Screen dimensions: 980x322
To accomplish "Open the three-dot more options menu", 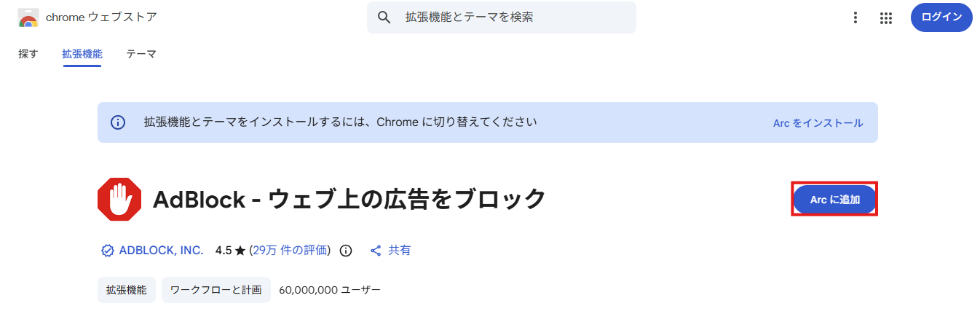I will pos(855,18).
